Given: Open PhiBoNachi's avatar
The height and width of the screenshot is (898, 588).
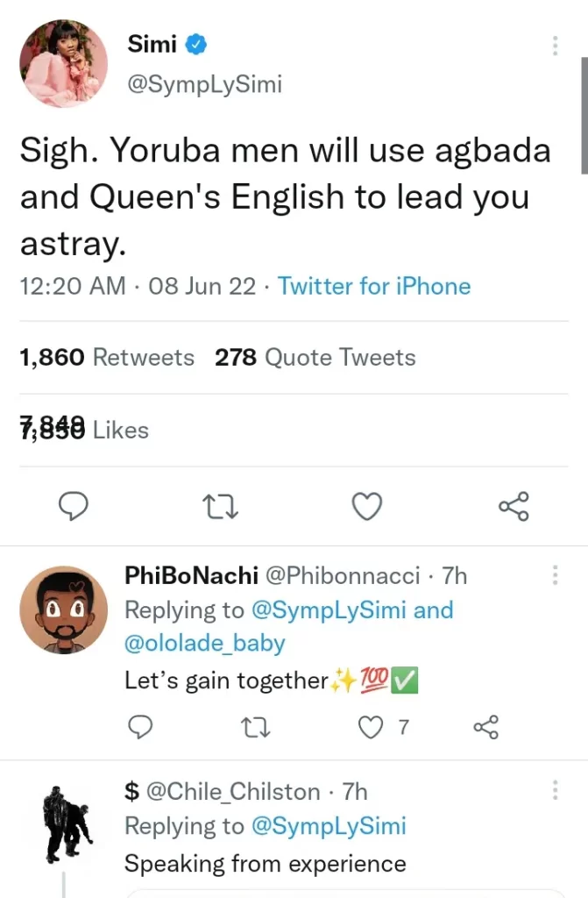Looking at the screenshot, I should click(x=63, y=609).
